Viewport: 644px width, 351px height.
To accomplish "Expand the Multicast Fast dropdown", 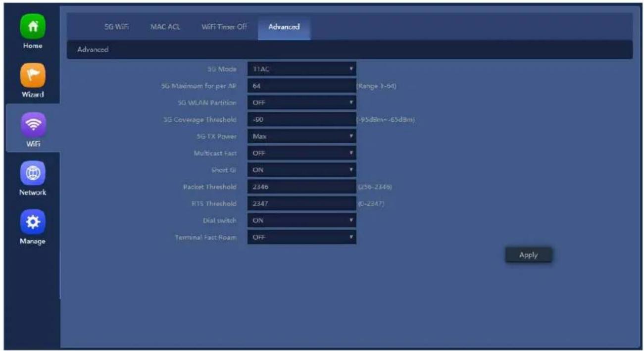I will (301, 153).
